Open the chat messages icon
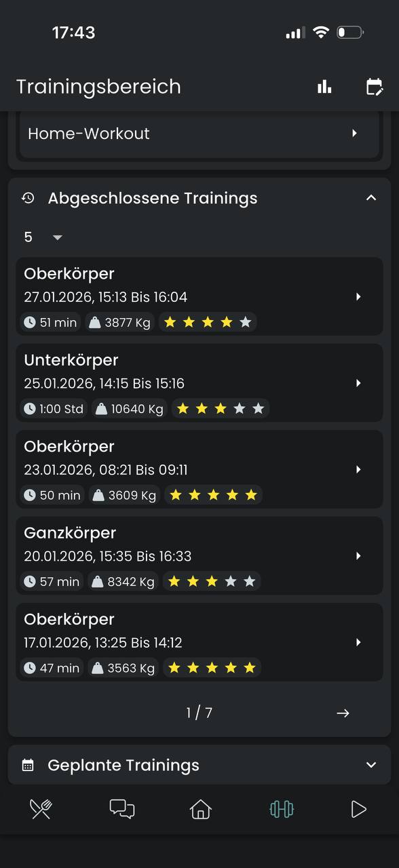Image resolution: width=399 pixels, height=868 pixels. click(x=121, y=809)
